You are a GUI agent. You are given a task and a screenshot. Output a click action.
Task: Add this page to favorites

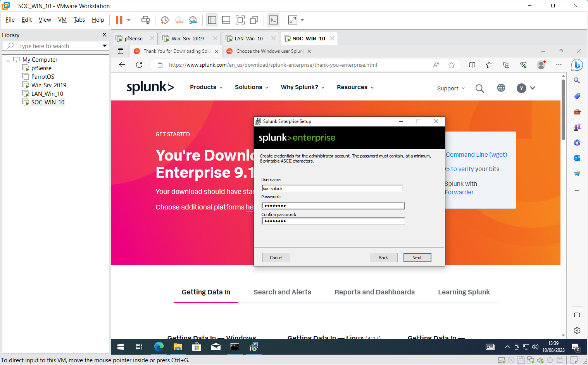pos(452,65)
